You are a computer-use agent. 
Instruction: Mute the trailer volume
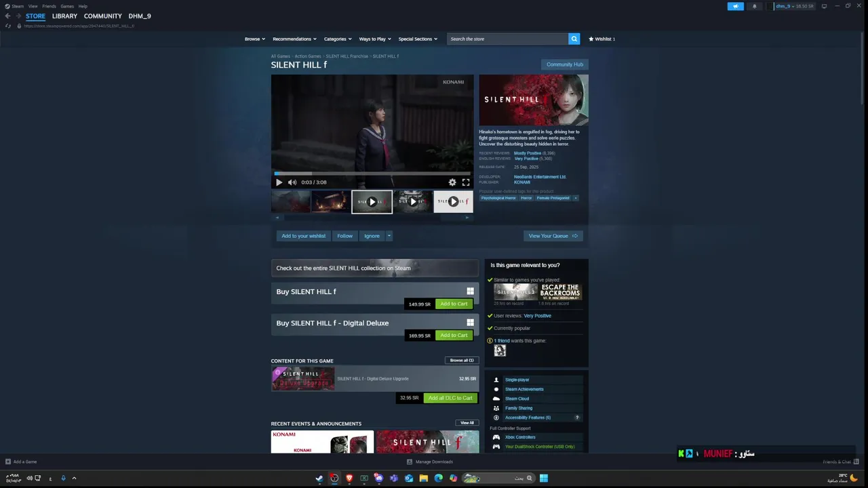(292, 182)
